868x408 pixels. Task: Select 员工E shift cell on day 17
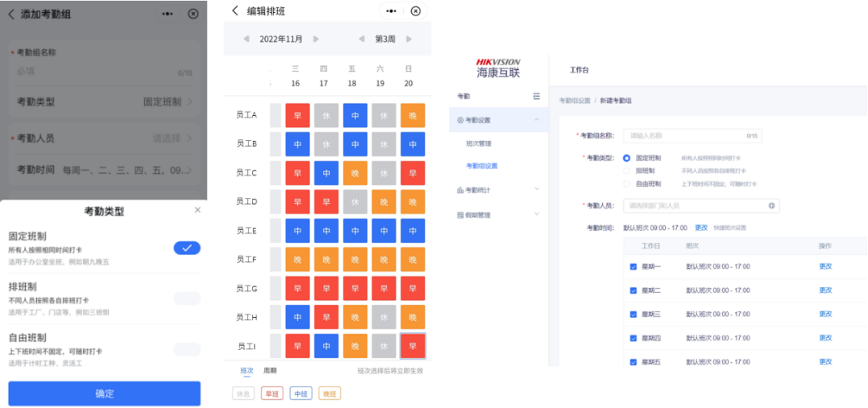(x=326, y=231)
